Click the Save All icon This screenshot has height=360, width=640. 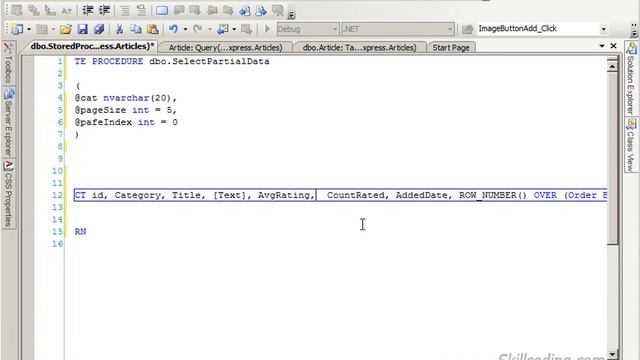99,29
